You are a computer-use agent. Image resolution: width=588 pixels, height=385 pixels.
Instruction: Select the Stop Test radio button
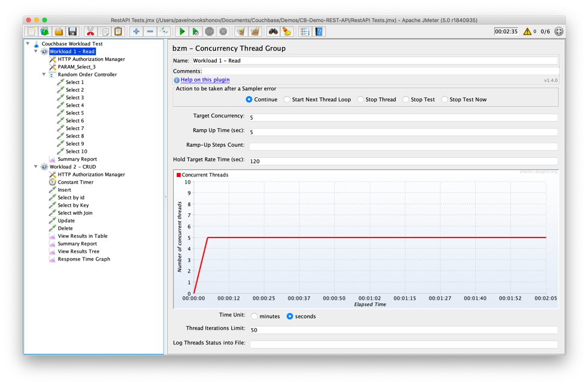(x=405, y=100)
